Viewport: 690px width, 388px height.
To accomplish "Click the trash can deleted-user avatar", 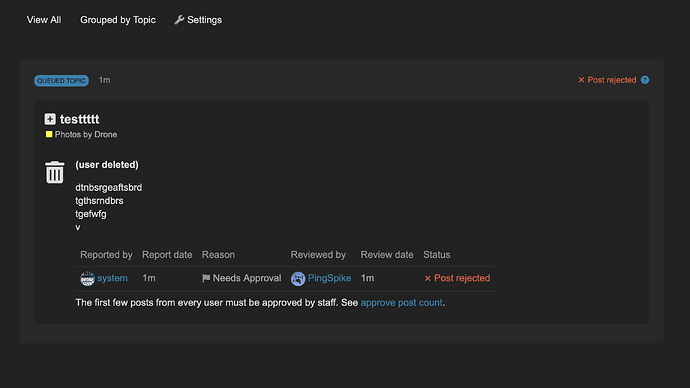I will [x=55, y=172].
